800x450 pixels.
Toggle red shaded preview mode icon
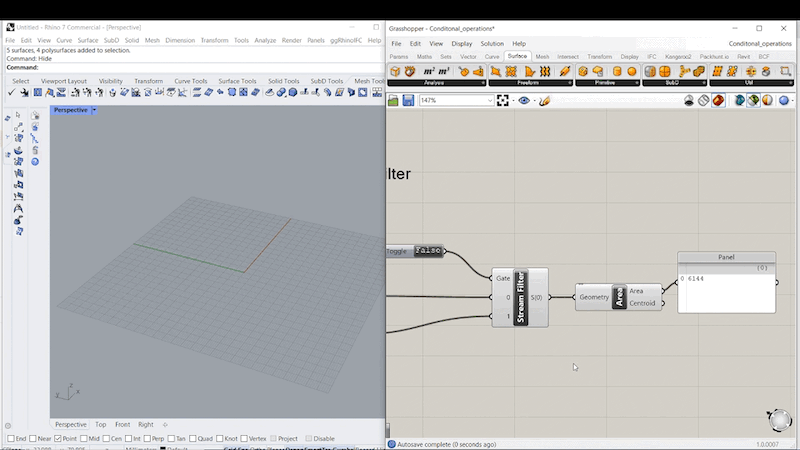pos(718,101)
